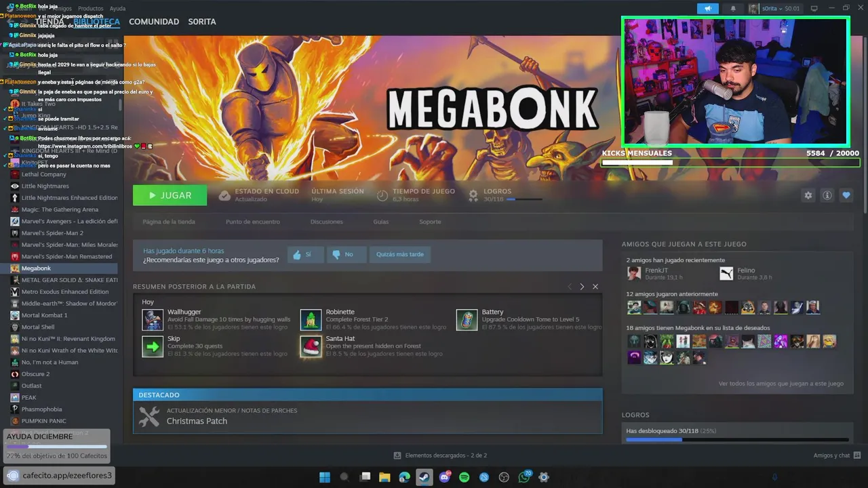Open FrenkJT friend avatar
Screen dimensions: 868x488
(634, 273)
